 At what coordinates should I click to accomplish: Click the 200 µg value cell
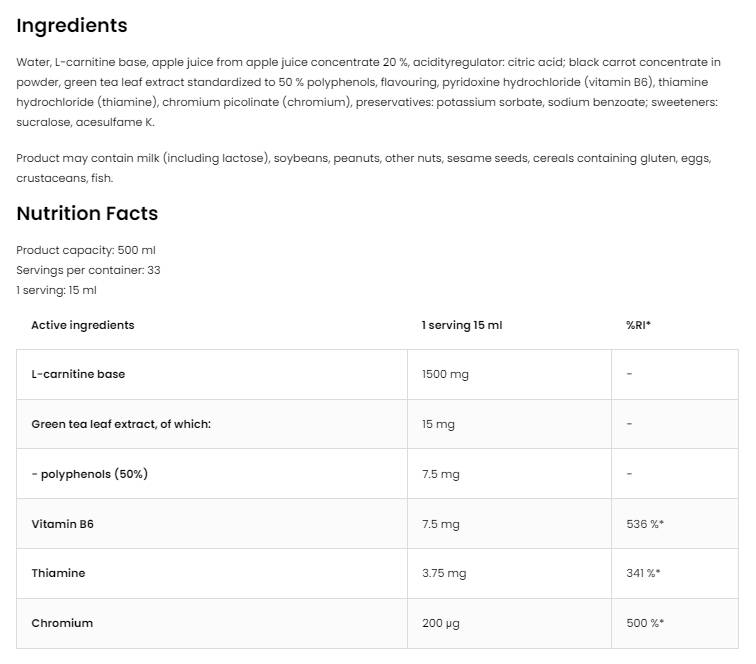(x=441, y=623)
